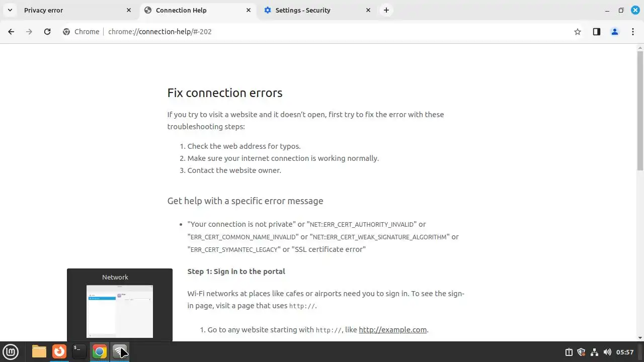Screen dimensions: 644x362
Task: Close the Connection Help tab
Action: [x=249, y=10]
